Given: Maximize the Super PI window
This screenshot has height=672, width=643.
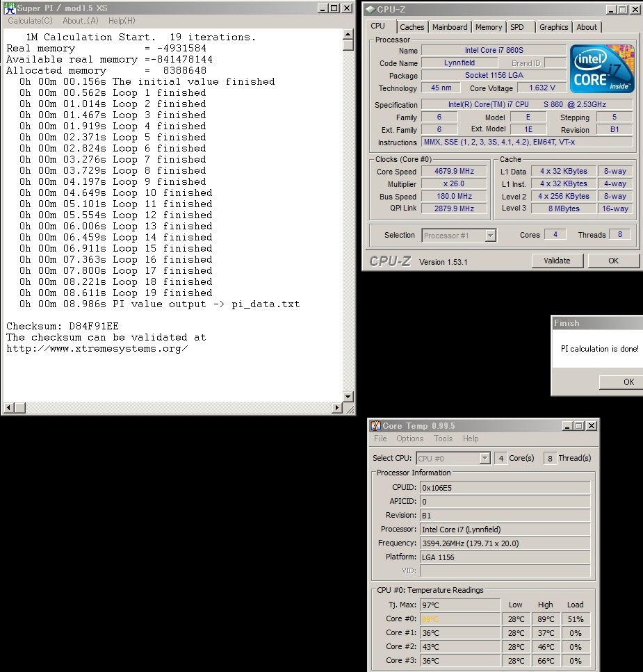Looking at the screenshot, I should point(334,8).
